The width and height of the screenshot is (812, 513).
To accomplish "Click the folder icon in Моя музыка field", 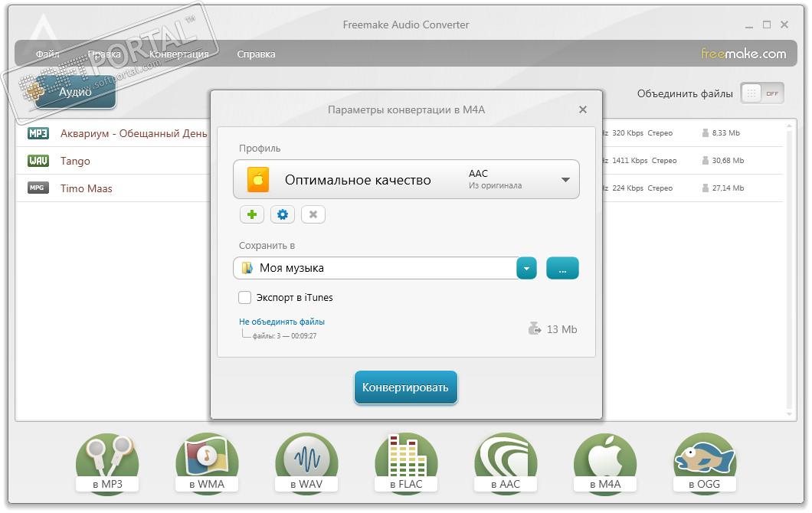I will click(247, 268).
